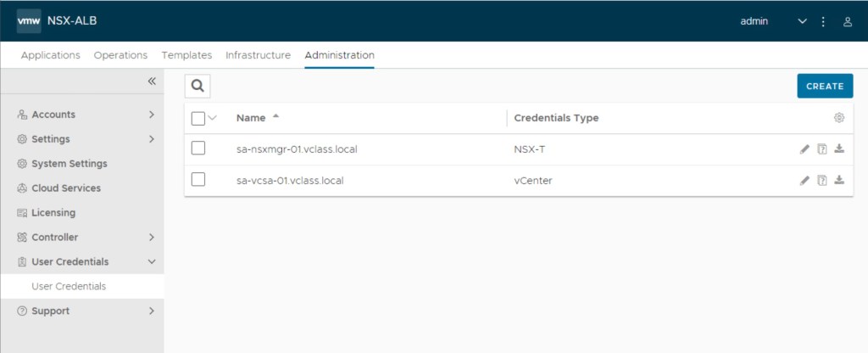868x353 pixels.
Task: Collapse the sidebar with double chevron
Action: (x=152, y=81)
